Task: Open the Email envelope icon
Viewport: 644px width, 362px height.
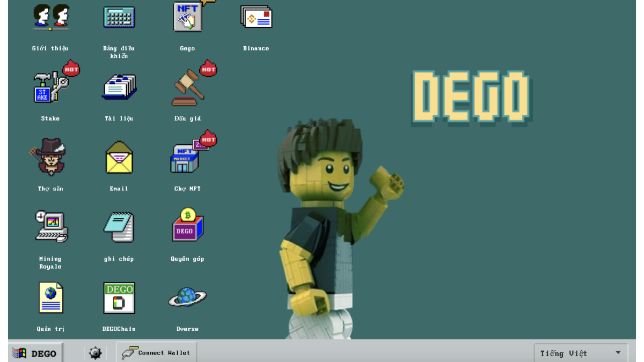Action: pos(119,157)
